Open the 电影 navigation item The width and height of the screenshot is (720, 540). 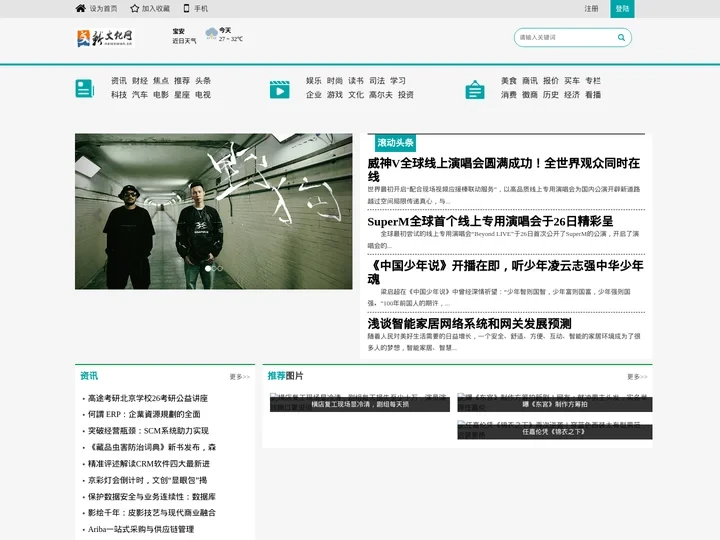pyautogui.click(x=161, y=95)
